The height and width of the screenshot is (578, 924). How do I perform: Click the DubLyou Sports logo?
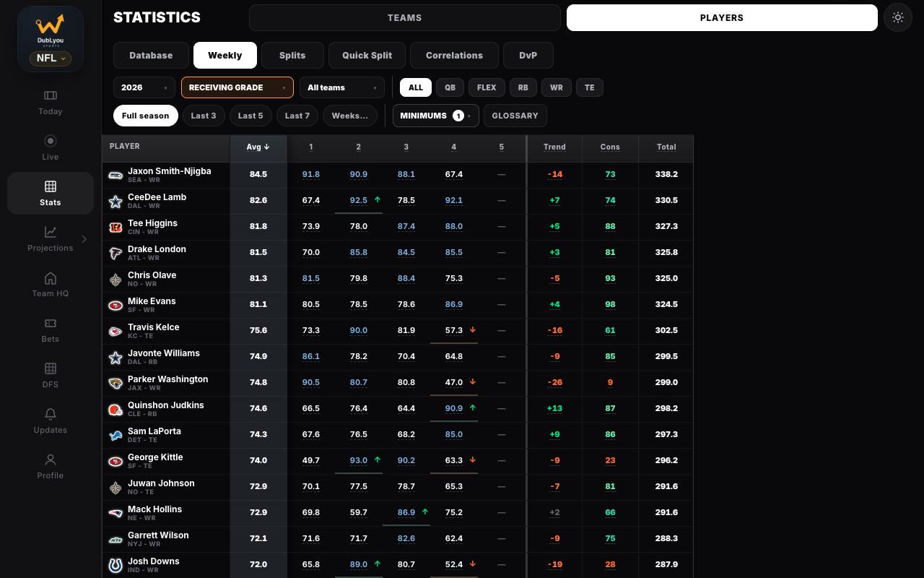pos(51,29)
